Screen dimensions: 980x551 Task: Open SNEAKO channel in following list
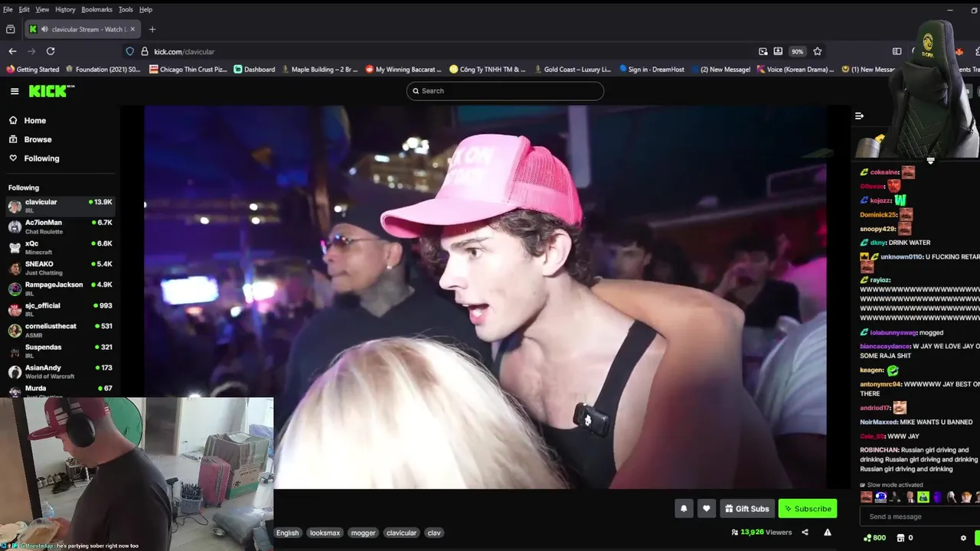60,268
